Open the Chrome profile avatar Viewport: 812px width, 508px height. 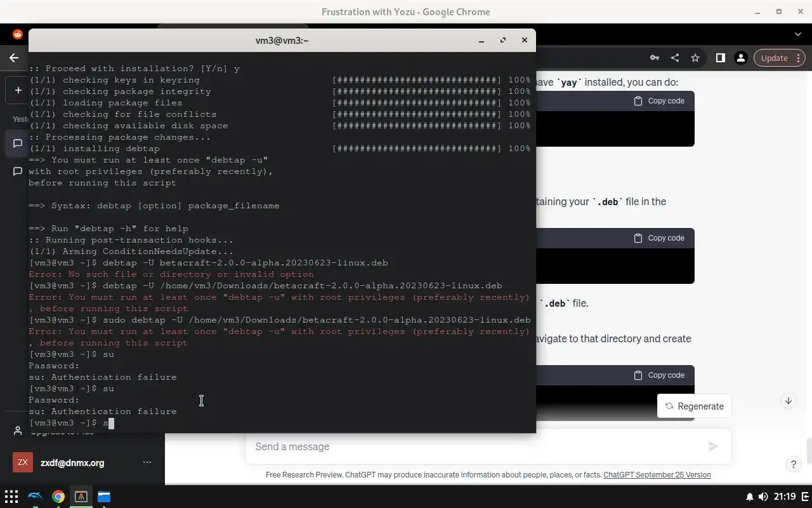pos(740,58)
